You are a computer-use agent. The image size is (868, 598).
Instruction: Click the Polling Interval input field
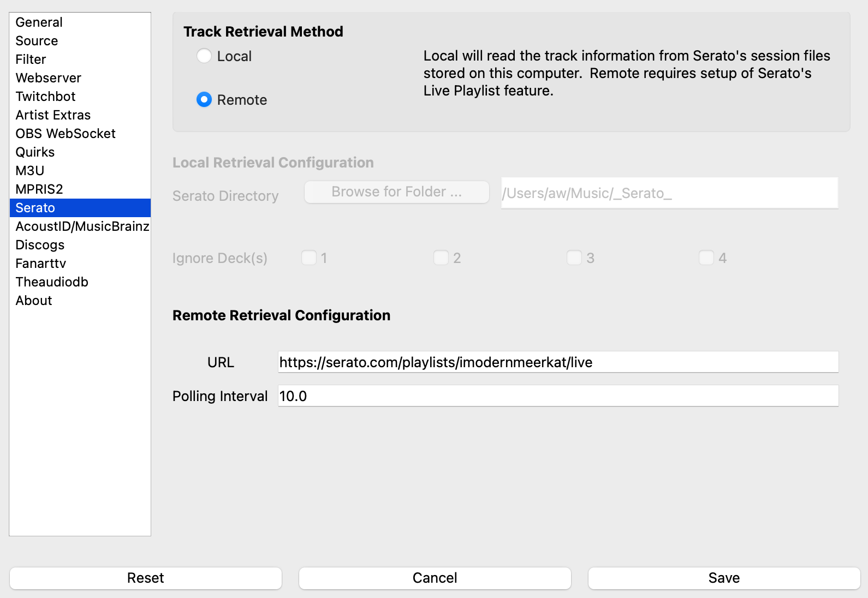tap(557, 396)
